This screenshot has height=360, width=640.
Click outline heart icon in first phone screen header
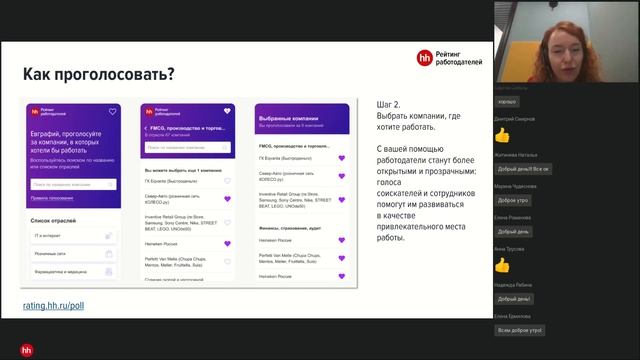pos(112,111)
